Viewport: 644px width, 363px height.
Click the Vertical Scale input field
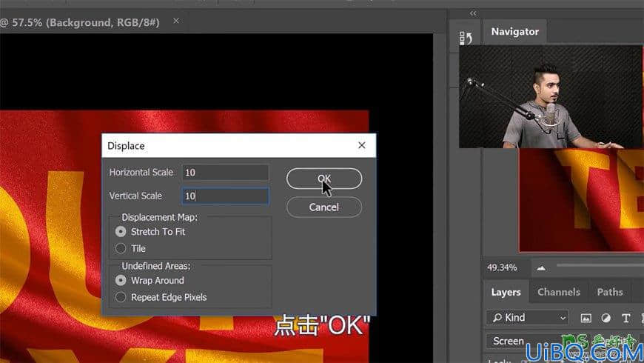point(226,196)
